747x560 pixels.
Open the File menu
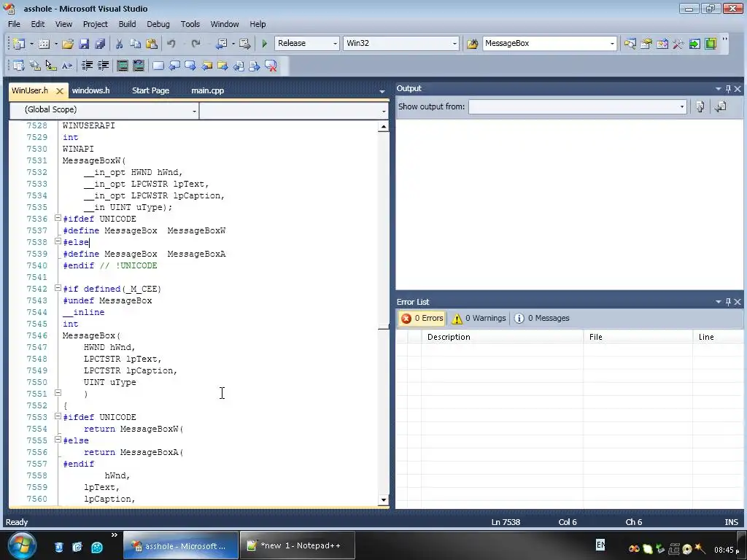coord(14,24)
